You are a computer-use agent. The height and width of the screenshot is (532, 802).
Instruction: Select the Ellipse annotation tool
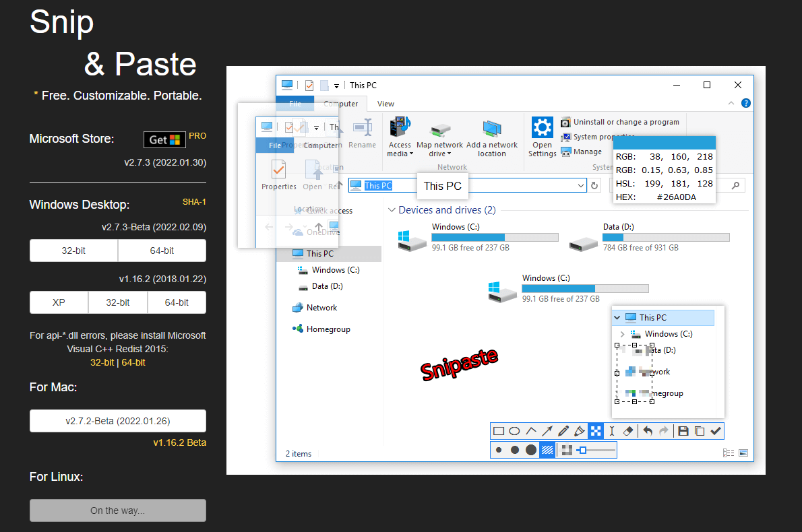(x=514, y=431)
